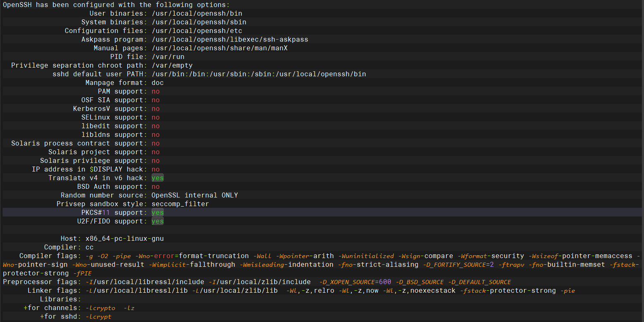Click the -D_DEFAULT_SOURCE flag

coord(480,282)
